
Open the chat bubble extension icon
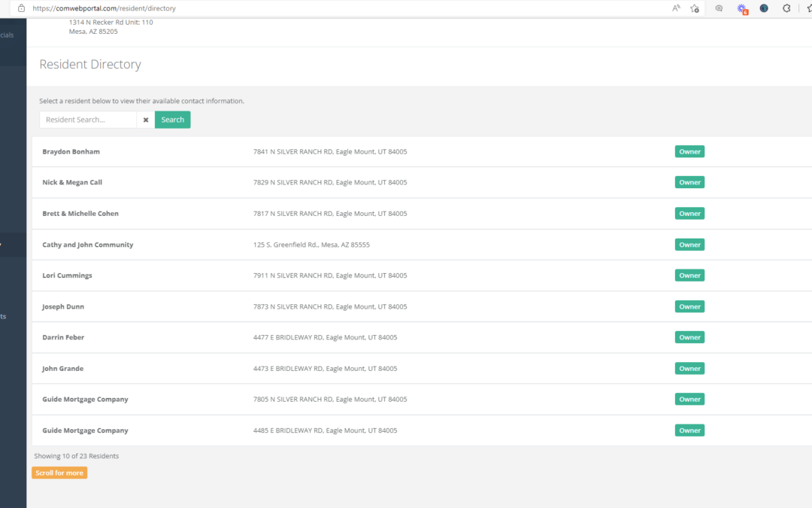pos(719,8)
